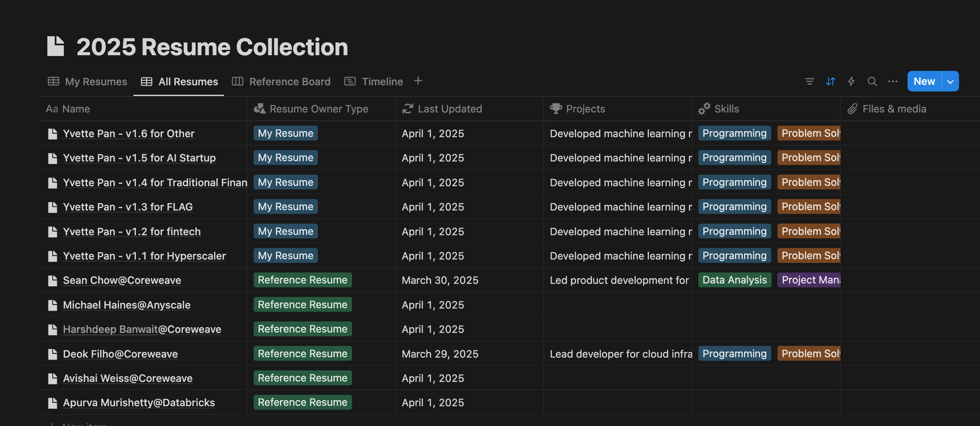Open the Projects column header menu
The width and height of the screenshot is (980, 426).
[618, 109]
